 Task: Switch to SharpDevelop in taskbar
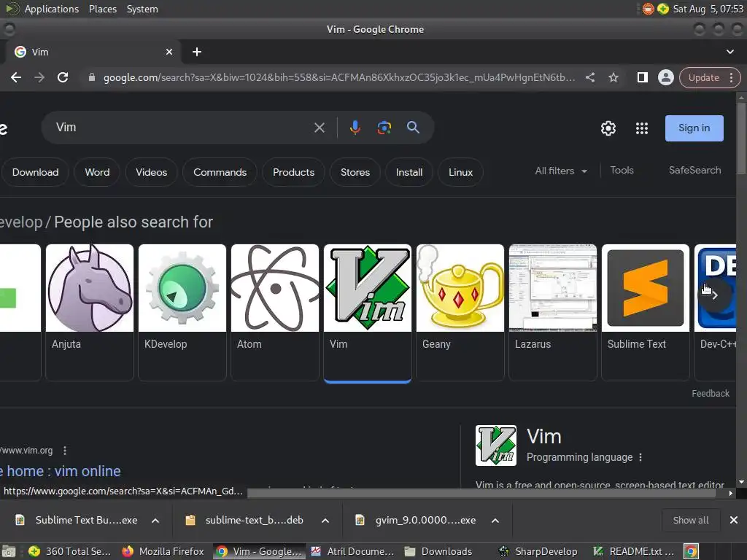pyautogui.click(x=538, y=551)
